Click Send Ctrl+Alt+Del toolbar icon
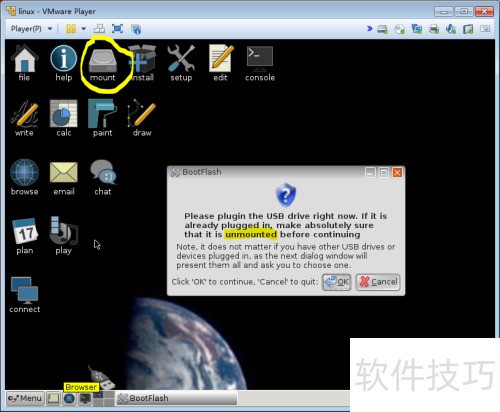 [x=99, y=29]
